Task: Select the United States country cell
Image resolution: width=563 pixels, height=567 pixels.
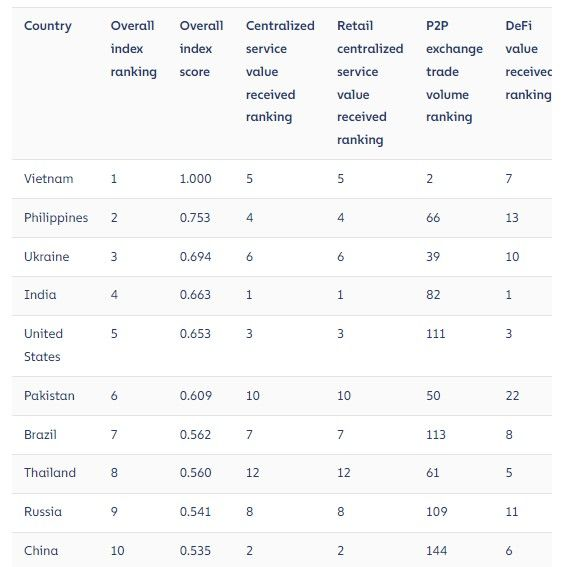Action: (43, 345)
